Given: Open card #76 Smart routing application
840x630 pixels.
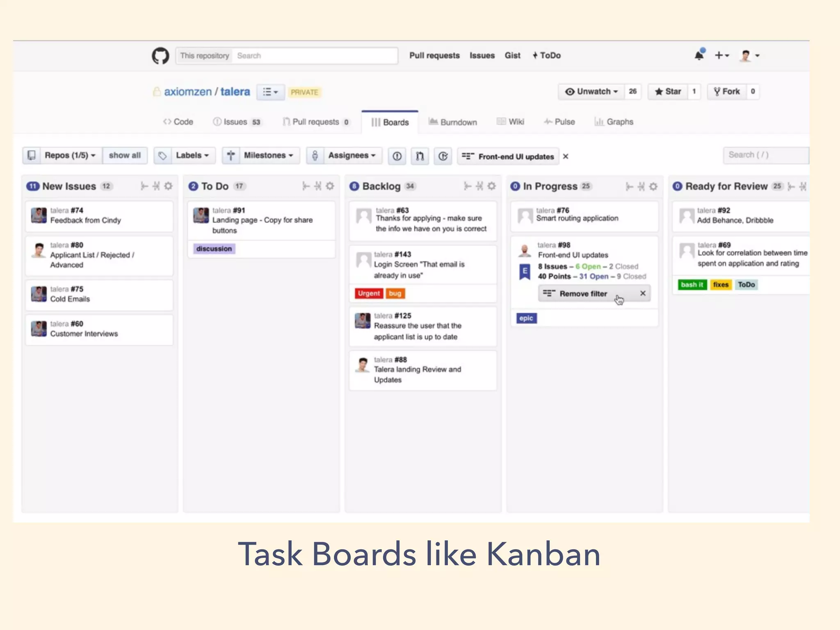Looking at the screenshot, I should click(584, 216).
